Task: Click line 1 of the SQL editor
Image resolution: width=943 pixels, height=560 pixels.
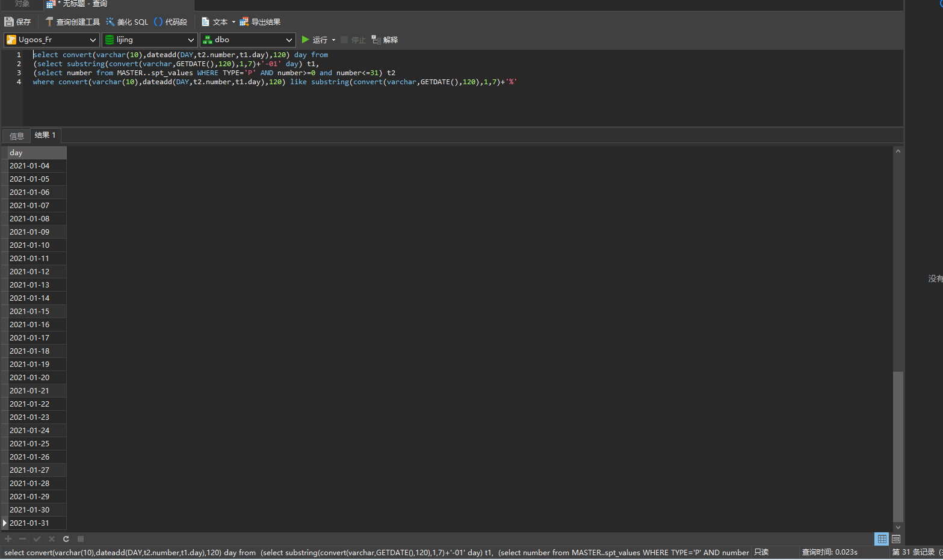Action: click(181, 55)
